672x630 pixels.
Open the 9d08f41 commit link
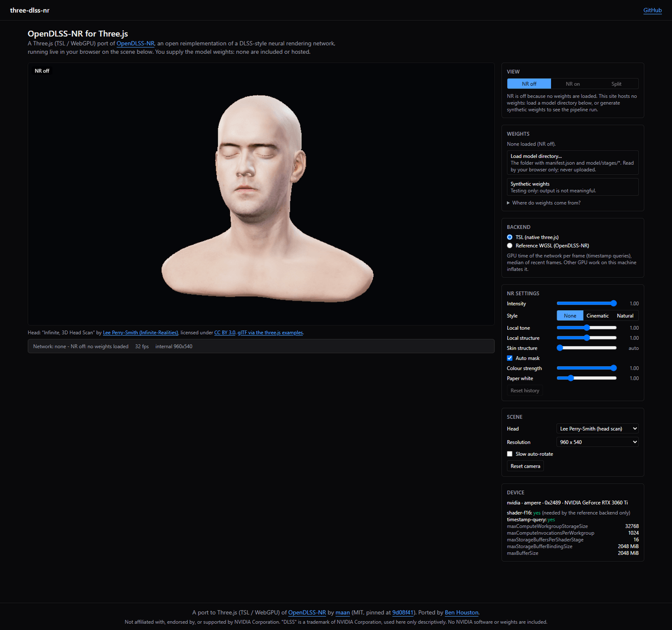[x=403, y=613]
